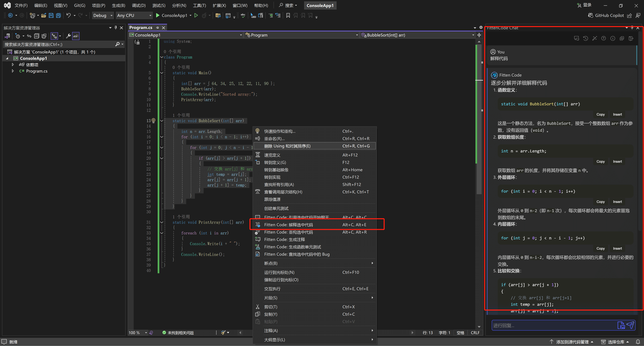644x346 pixels.
Task: Click the log out icon in FittenCode Chat
Action: 631,38
